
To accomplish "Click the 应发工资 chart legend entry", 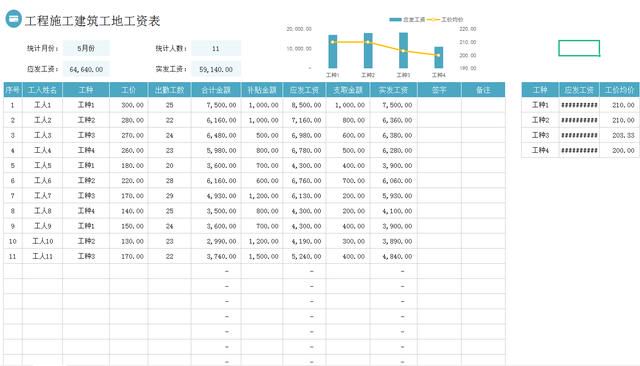I will 407,19.
